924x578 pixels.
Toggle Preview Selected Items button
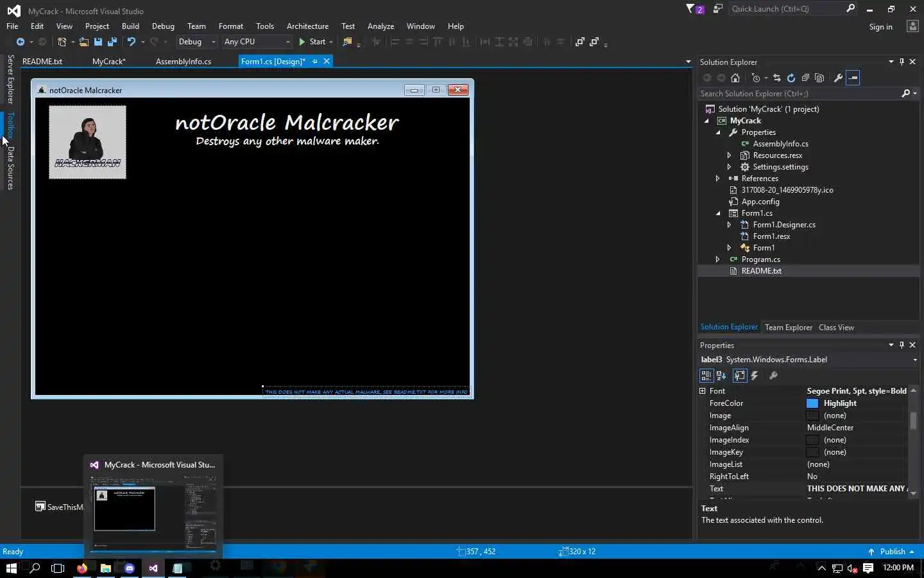tap(853, 78)
